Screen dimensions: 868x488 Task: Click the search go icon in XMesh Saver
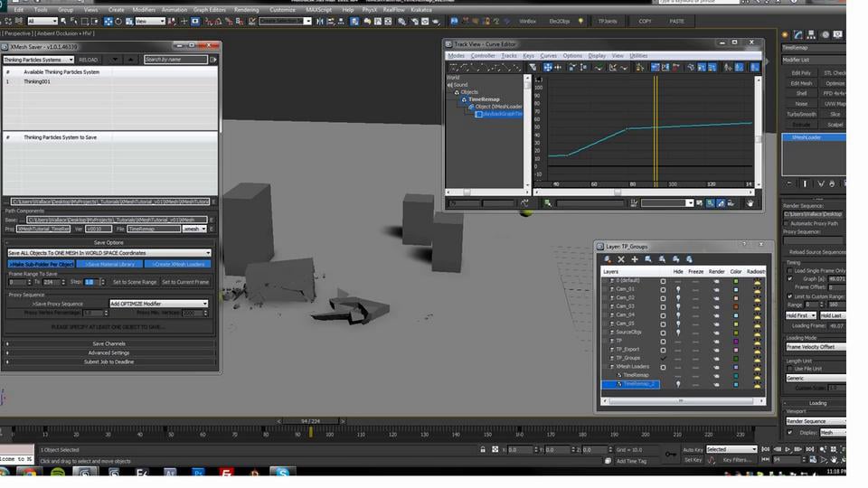[213, 60]
